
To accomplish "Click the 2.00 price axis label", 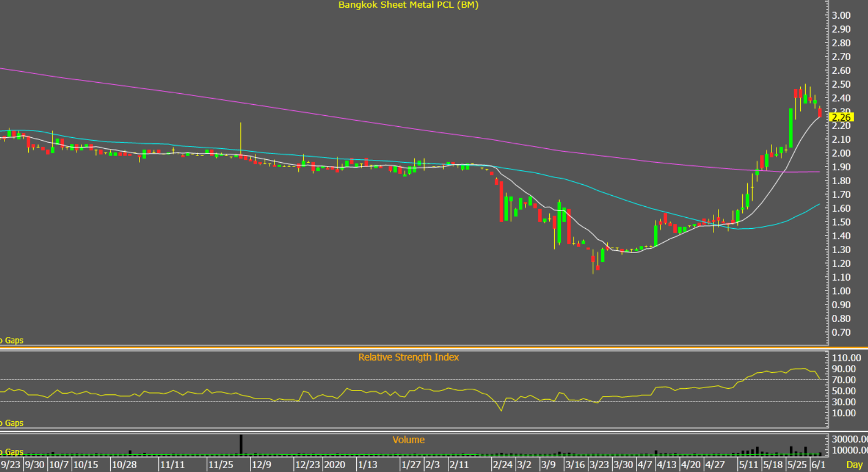I will 842,153.
